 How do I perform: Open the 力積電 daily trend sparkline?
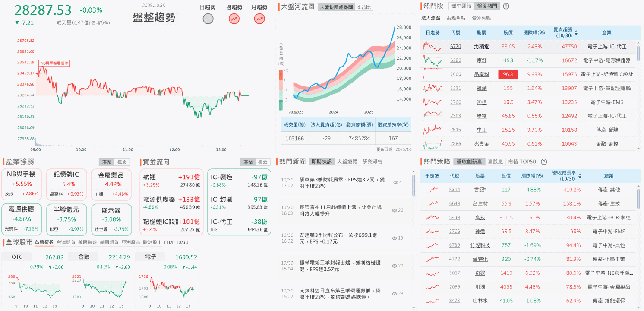click(433, 46)
